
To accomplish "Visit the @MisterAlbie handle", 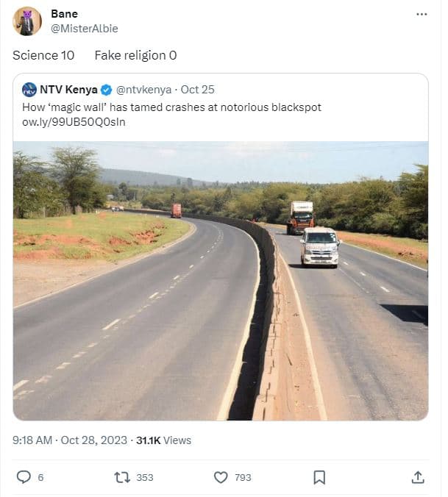I will click(84, 29).
